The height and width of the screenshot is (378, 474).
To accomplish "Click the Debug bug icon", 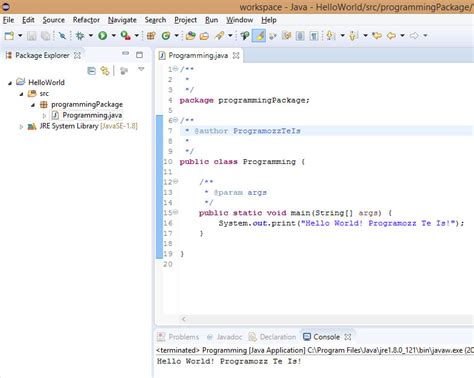I will coord(80,36).
